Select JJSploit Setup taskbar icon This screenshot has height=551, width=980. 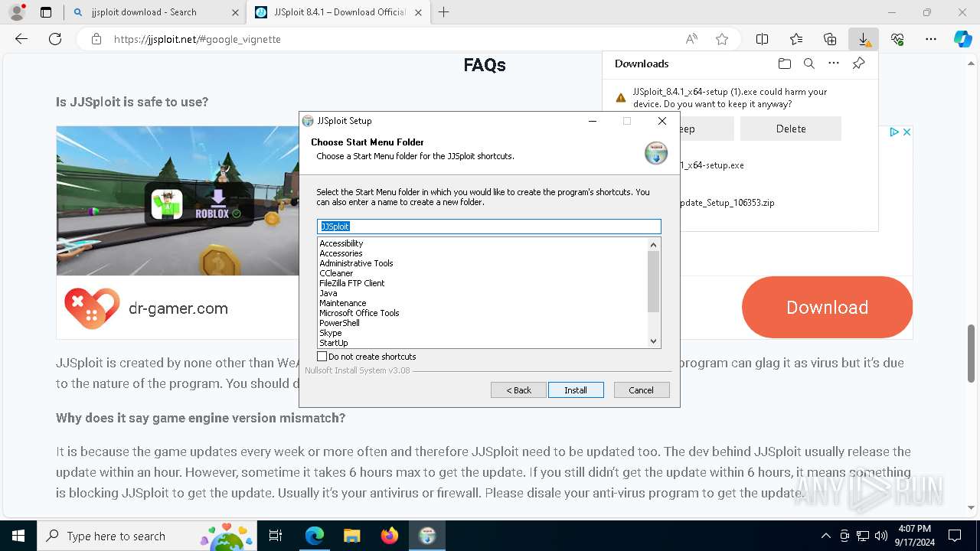(x=427, y=536)
